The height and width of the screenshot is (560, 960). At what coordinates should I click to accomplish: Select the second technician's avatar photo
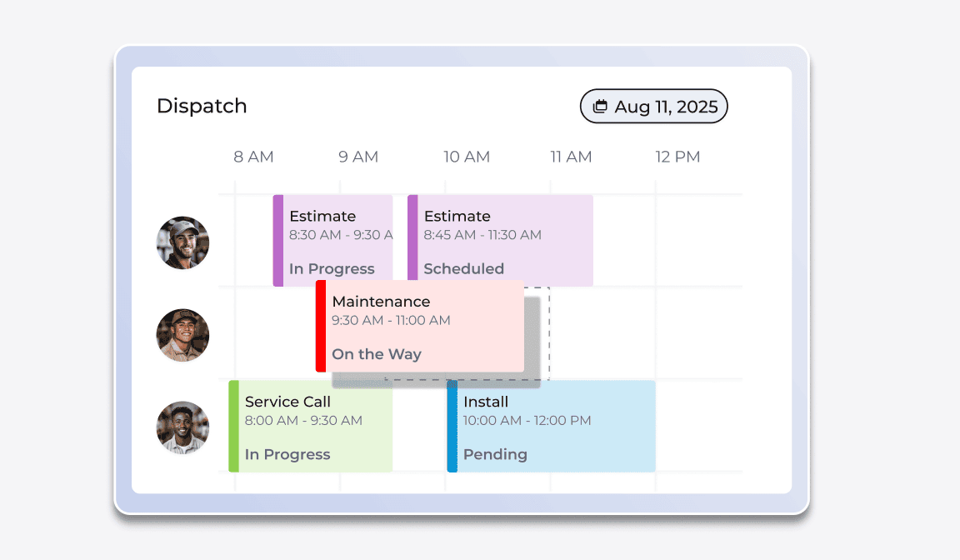pyautogui.click(x=182, y=335)
